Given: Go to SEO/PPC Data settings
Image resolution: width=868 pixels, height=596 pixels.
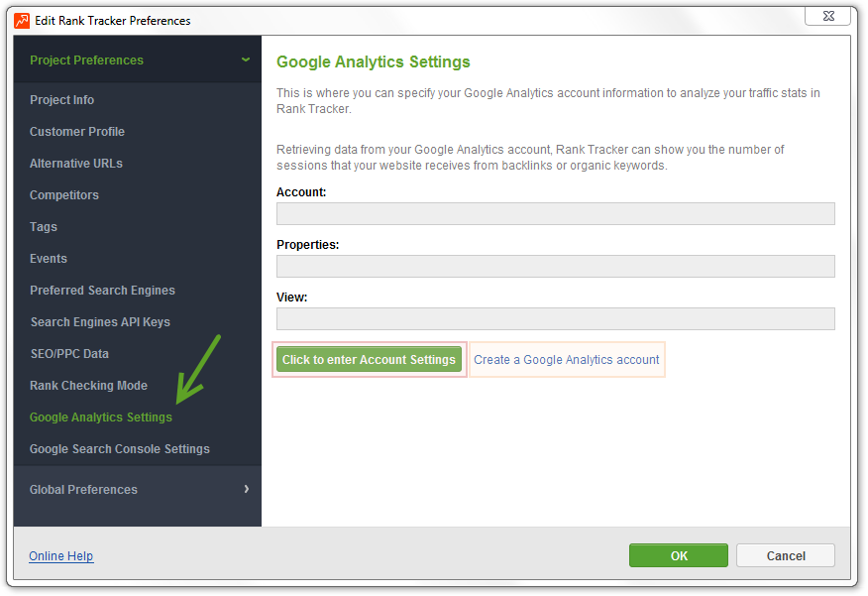Looking at the screenshot, I should 69,353.
